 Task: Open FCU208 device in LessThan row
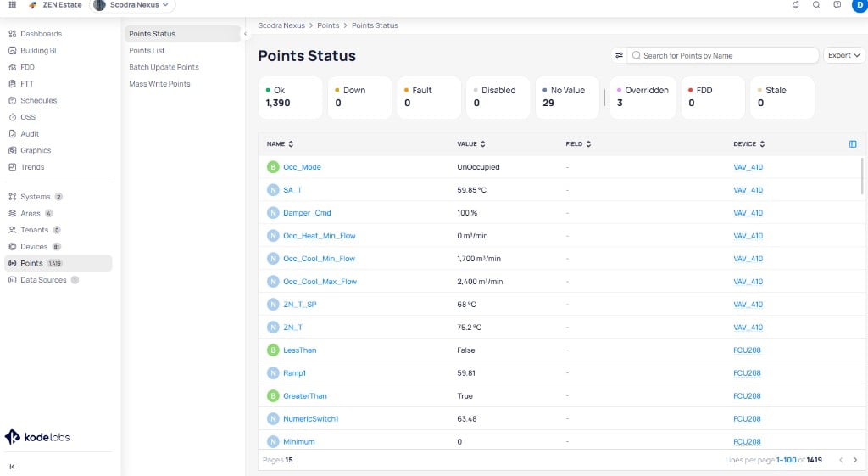click(x=747, y=350)
